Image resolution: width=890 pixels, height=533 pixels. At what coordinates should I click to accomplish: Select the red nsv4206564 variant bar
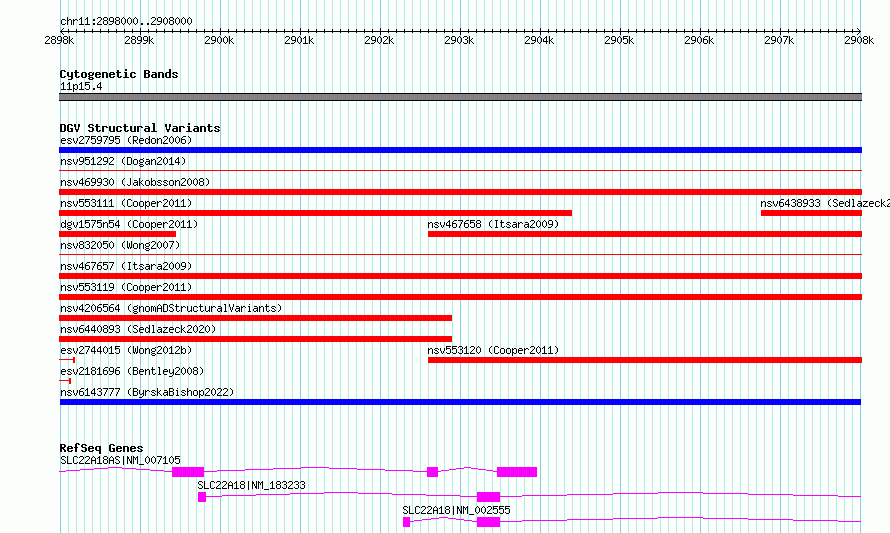255,318
